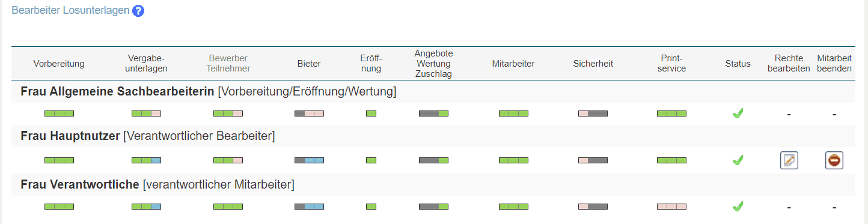Screen dimensions: 868x224
Task: Click Vergabeunterlagen bar for Frau Verantwortliche
Action: pyautogui.click(x=147, y=207)
